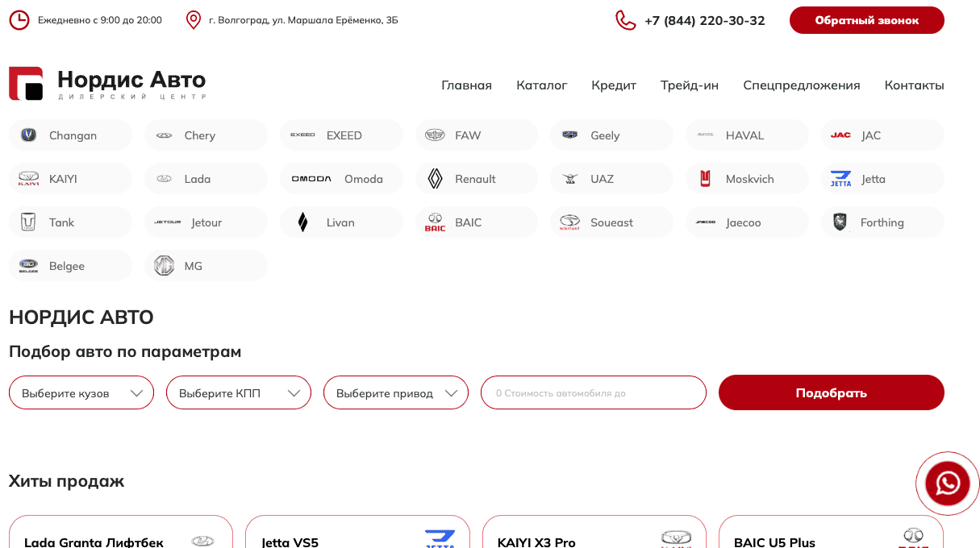Open the Выберите кузов dropdown
The image size is (980, 548).
point(81,393)
